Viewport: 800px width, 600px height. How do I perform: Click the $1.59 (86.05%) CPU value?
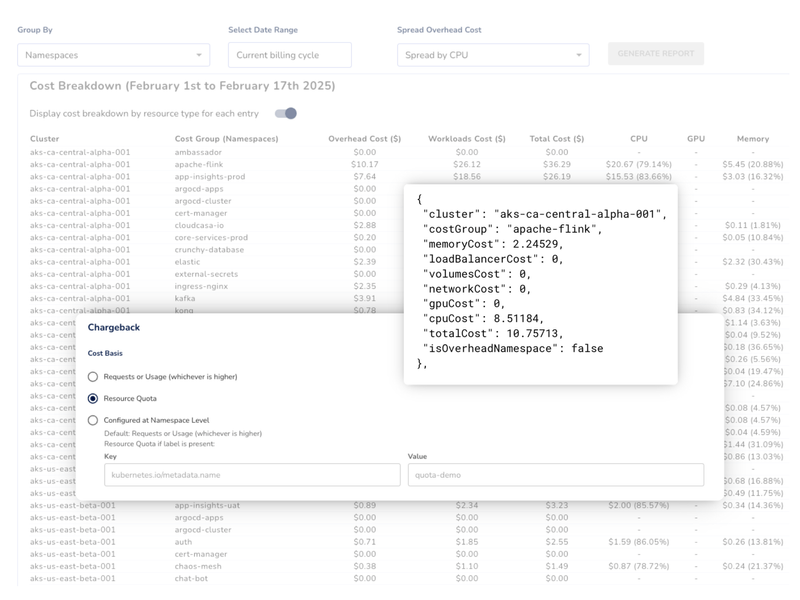tap(639, 542)
